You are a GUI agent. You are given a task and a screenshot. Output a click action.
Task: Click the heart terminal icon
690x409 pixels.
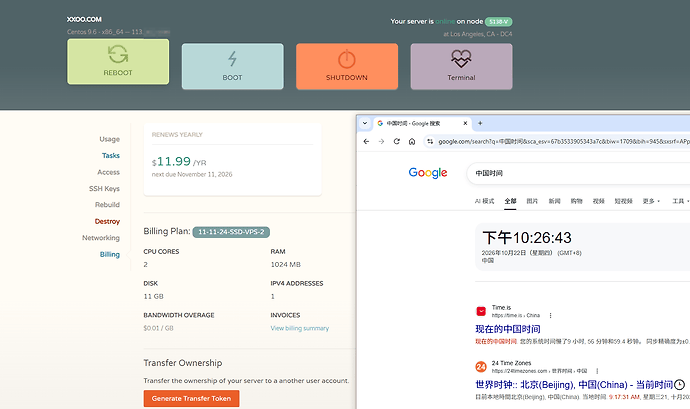(461, 59)
